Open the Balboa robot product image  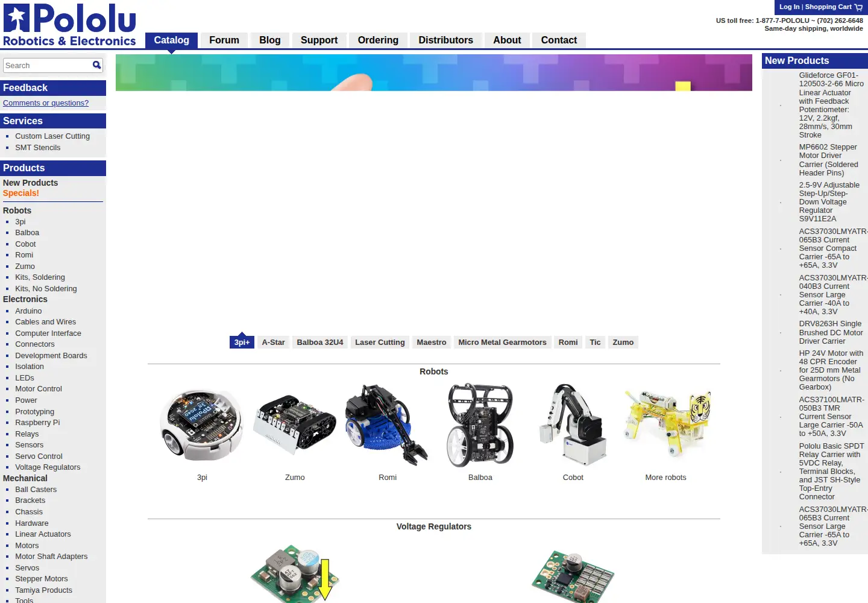coord(480,426)
